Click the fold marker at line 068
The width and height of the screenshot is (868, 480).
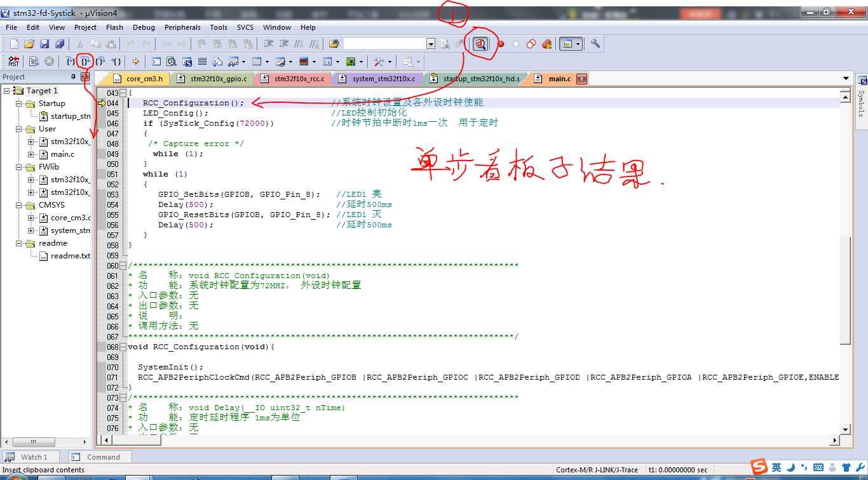[123, 347]
